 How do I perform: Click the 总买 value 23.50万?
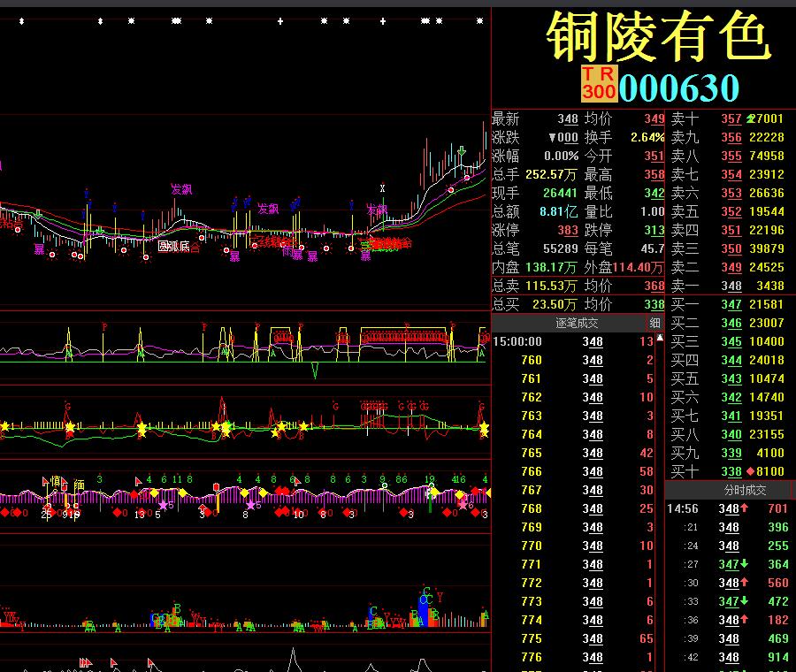tap(555, 304)
